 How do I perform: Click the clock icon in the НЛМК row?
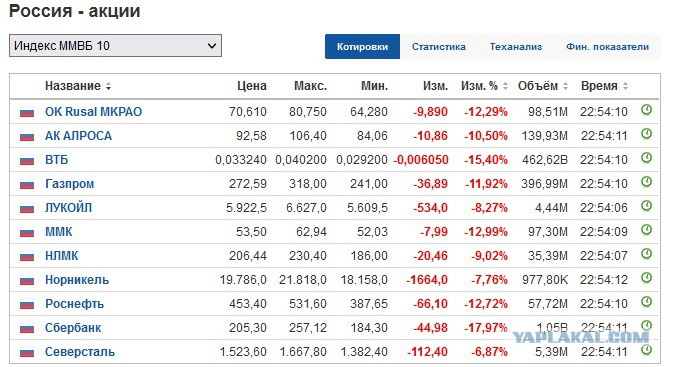pos(646,254)
